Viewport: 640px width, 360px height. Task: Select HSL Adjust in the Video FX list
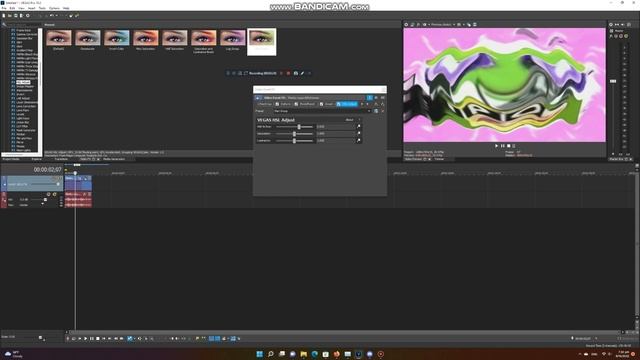point(23,82)
